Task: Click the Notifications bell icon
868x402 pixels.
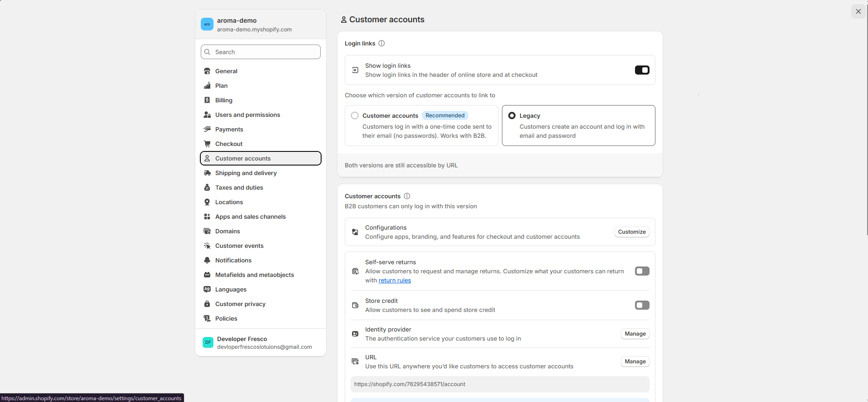Action: pyautogui.click(x=207, y=260)
